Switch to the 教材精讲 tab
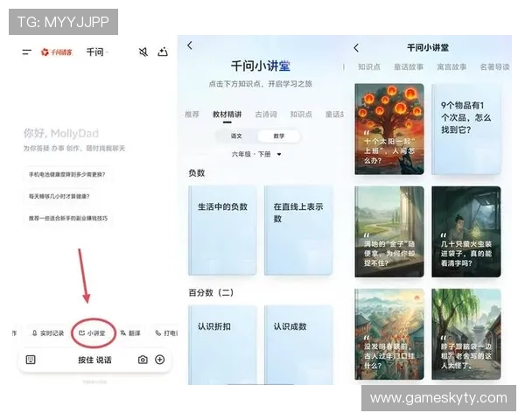 [227, 115]
